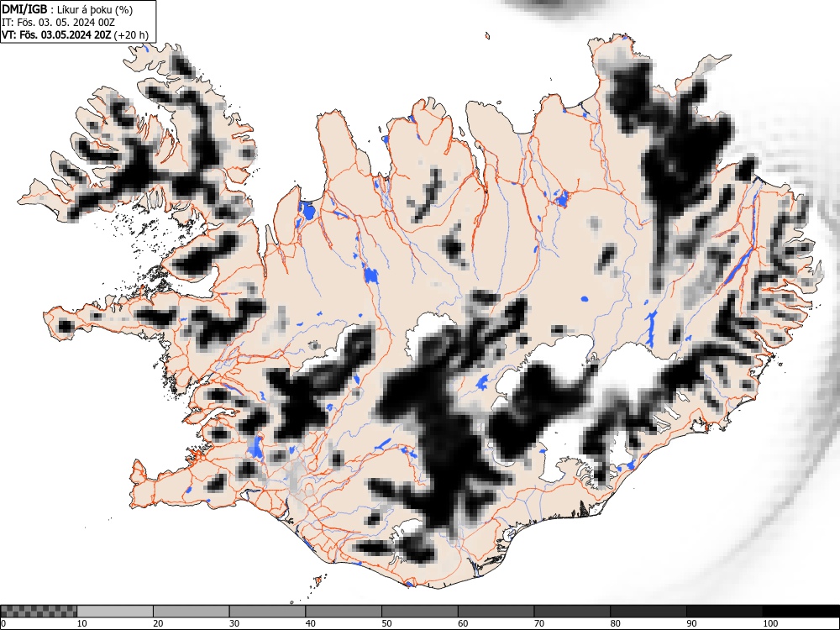This screenshot has width=840, height=630.
Task: Click the legend label "30"
Action: (234, 623)
